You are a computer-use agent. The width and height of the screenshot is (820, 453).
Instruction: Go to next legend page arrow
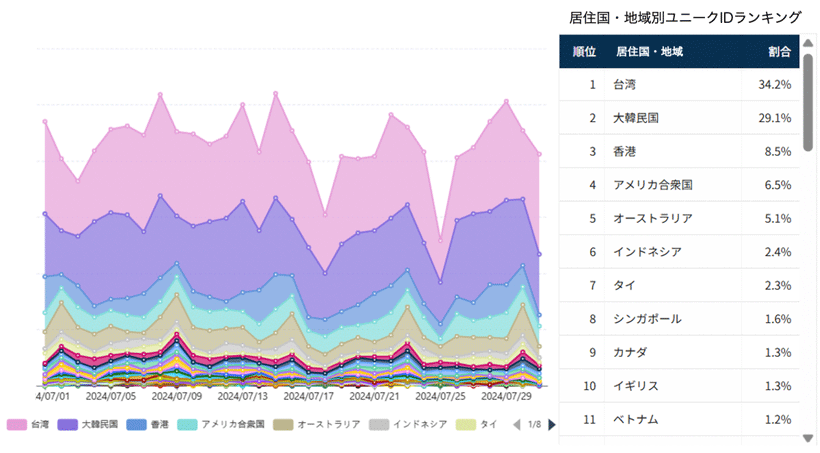tap(552, 425)
